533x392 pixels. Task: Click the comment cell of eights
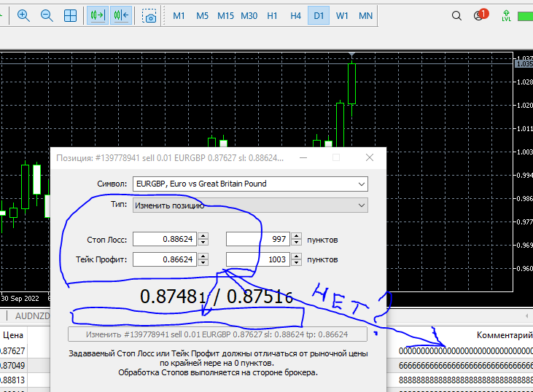(x=466, y=380)
